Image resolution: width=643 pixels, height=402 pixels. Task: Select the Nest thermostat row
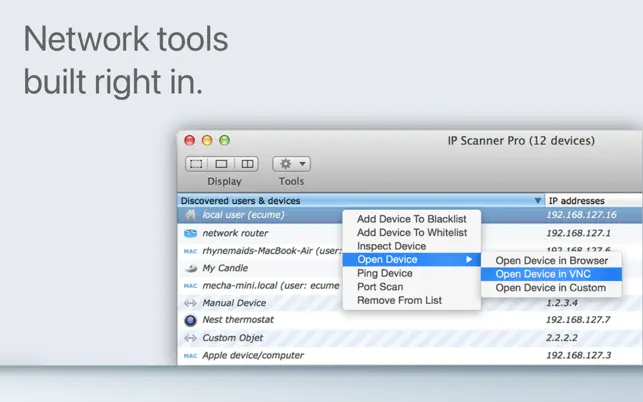[410, 320]
